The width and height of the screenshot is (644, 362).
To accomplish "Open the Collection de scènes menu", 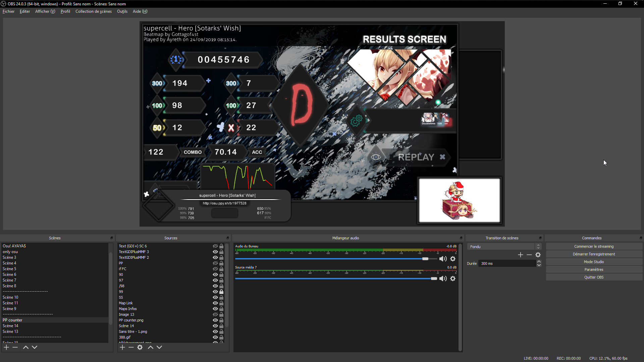I will click(93, 11).
